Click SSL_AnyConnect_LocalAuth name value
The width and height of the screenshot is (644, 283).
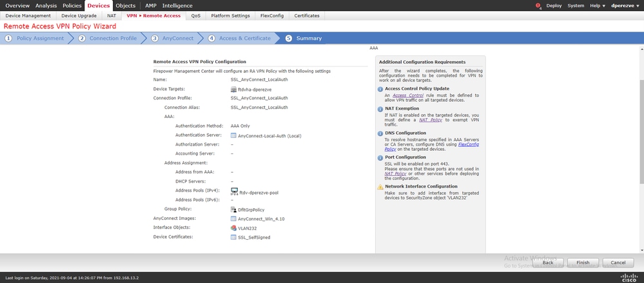259,80
